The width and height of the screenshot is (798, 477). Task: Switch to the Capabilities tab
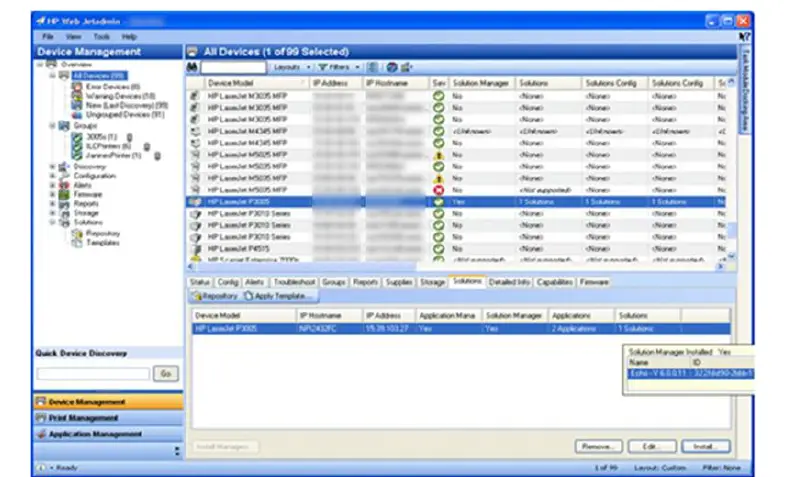(x=555, y=282)
